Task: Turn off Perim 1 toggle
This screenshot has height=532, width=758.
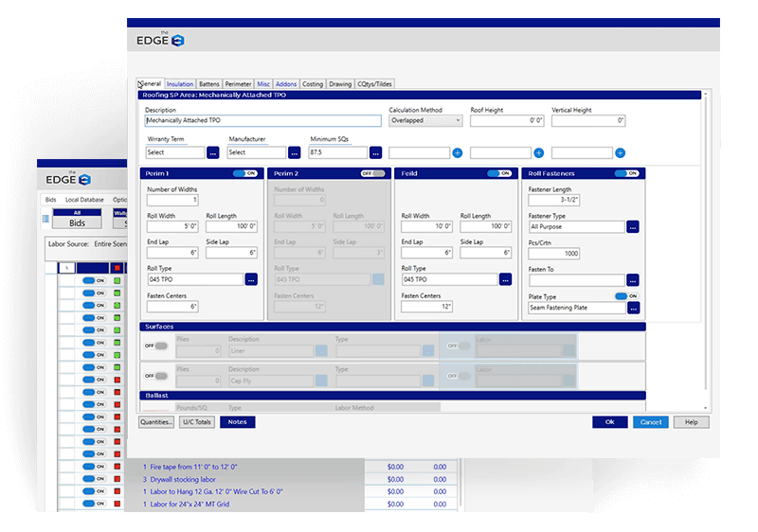Action: point(244,173)
